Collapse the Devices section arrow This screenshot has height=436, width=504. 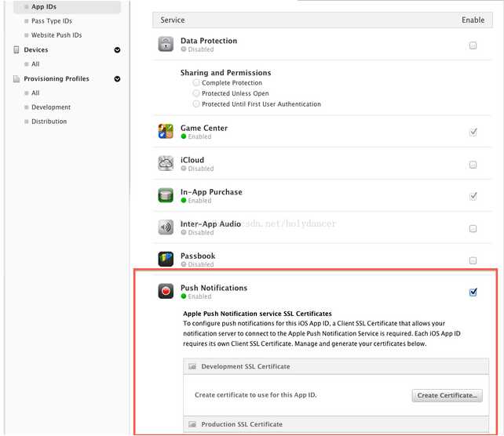pos(117,49)
